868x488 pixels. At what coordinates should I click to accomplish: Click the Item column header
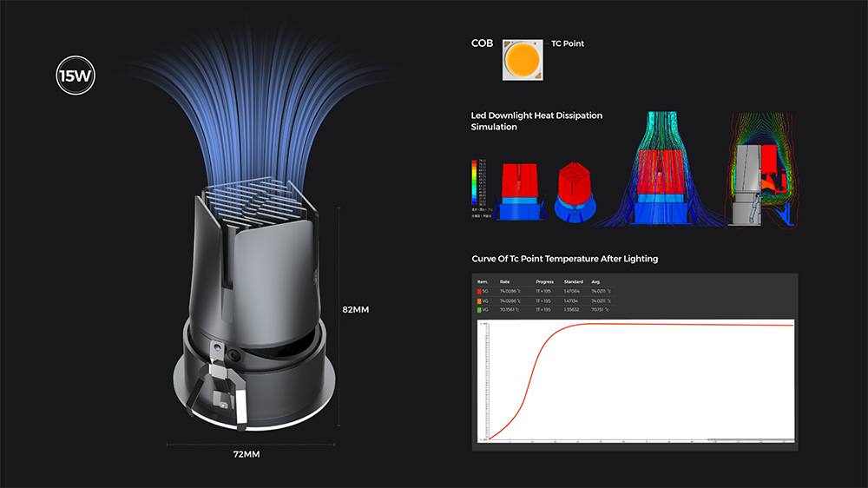tap(483, 282)
